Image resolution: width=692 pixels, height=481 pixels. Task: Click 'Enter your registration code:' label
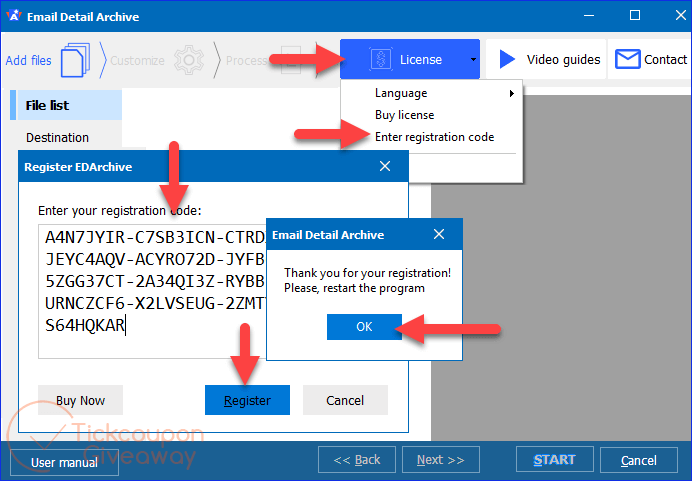[120, 211]
